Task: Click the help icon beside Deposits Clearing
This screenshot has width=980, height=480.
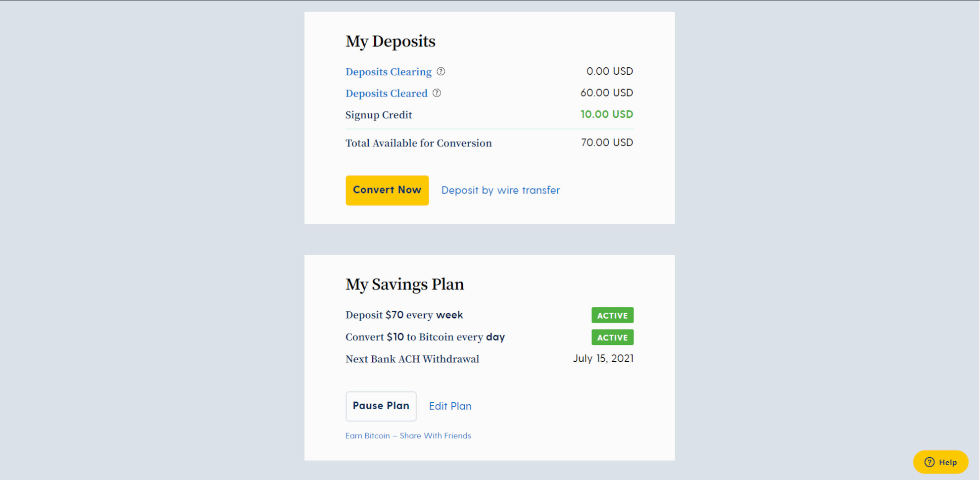Action: 441,71
